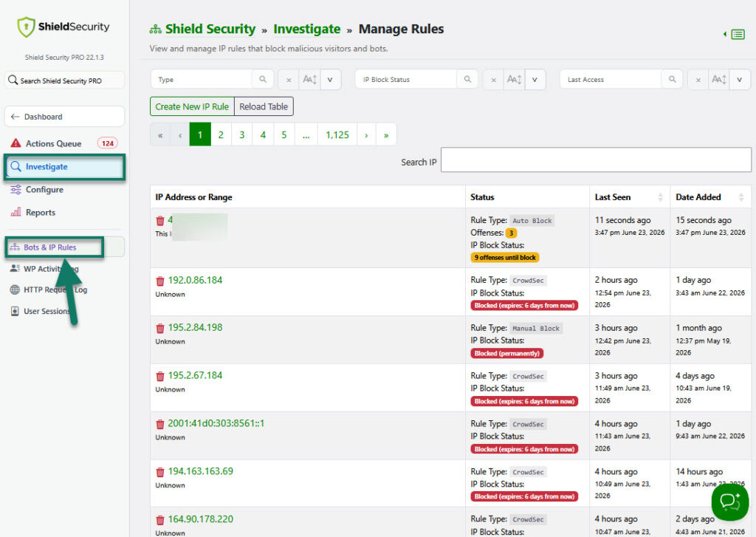Clear the Last Access filter with x

click(x=698, y=80)
